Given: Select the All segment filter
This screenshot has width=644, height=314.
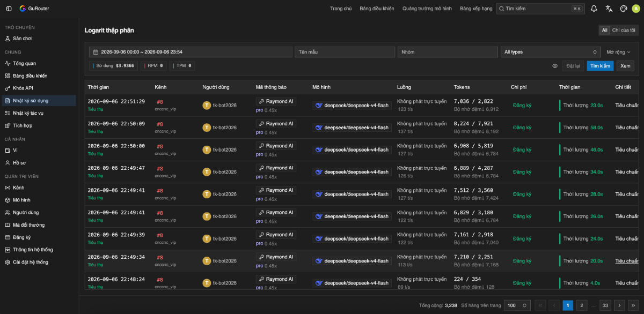Looking at the screenshot, I should pyautogui.click(x=604, y=31).
